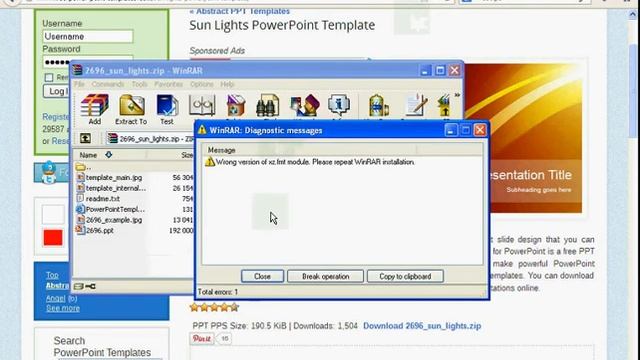Click the Delete (recycle bin) toolbar icon
Screen dimensions: 640x360
pyautogui.click(x=236, y=105)
